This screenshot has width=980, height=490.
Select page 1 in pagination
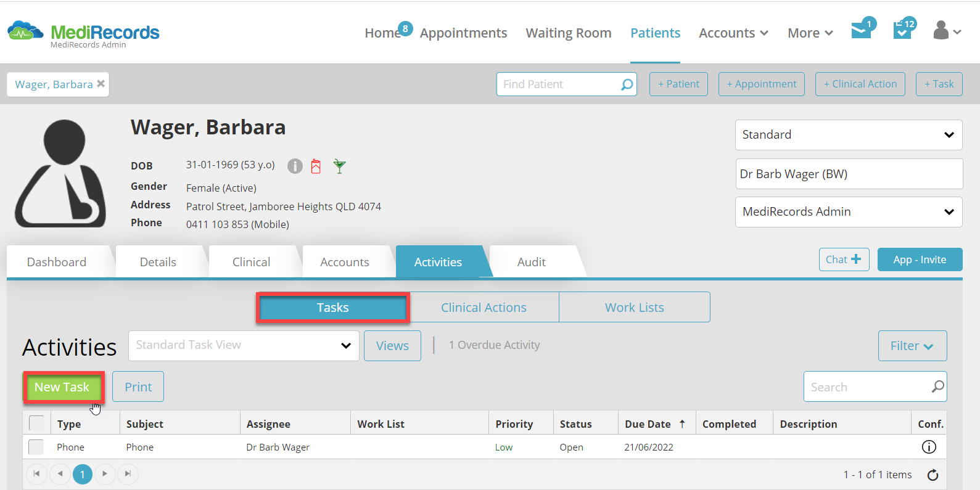83,474
